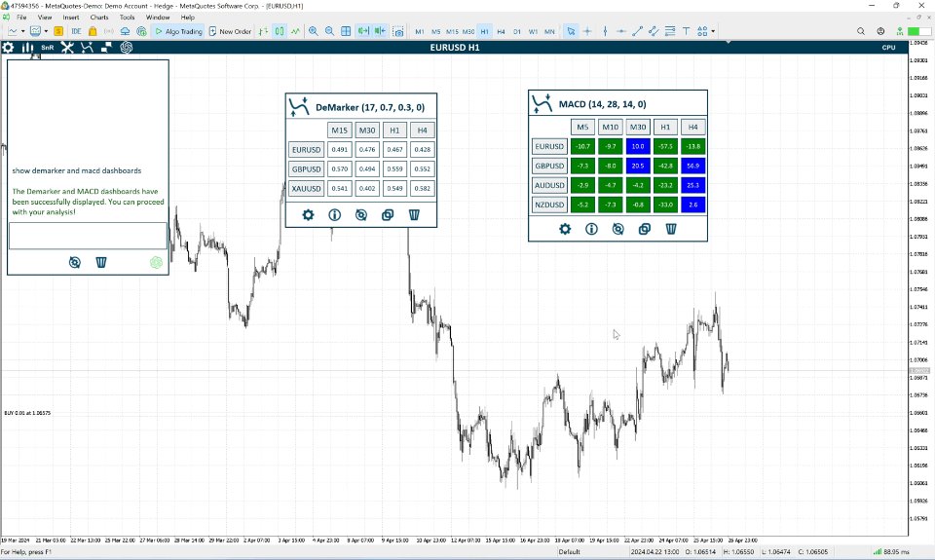Draw a horizontal line
Viewport: 935px width, 560px height.
point(620,31)
